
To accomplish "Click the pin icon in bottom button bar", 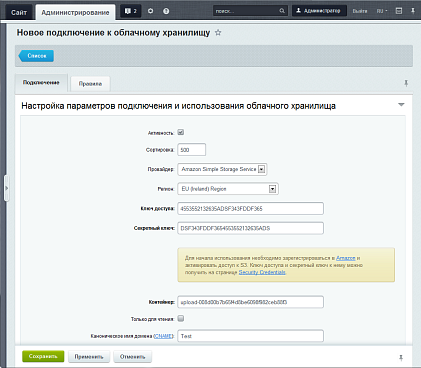I will (x=401, y=358).
